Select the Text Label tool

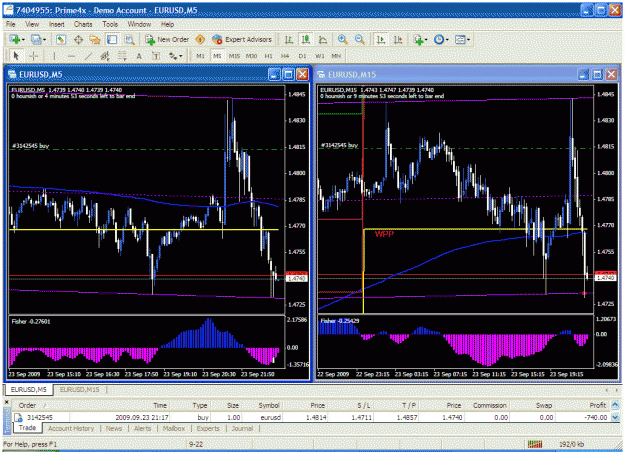tap(156, 56)
